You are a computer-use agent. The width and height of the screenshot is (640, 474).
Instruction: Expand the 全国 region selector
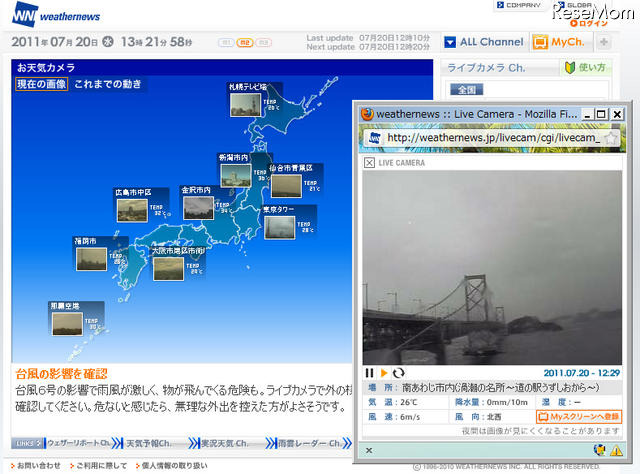pos(466,89)
